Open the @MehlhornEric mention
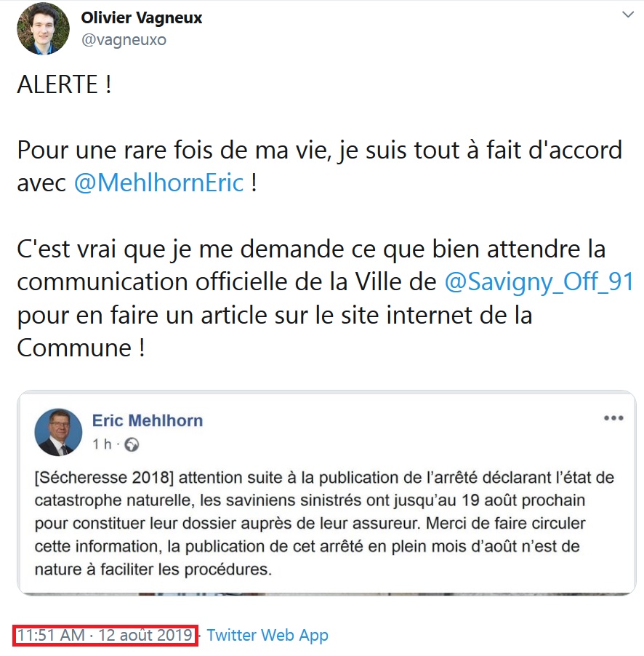Image resolution: width=644 pixels, height=656 pixels. (159, 183)
